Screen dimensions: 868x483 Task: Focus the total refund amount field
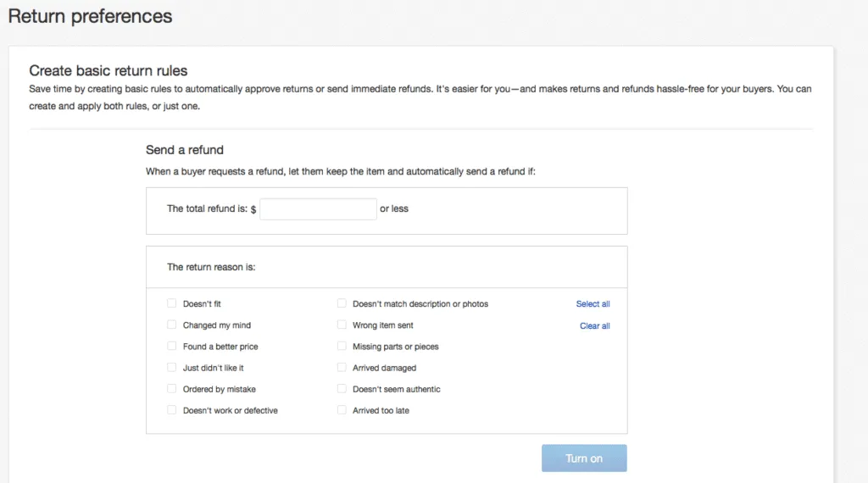click(x=318, y=208)
